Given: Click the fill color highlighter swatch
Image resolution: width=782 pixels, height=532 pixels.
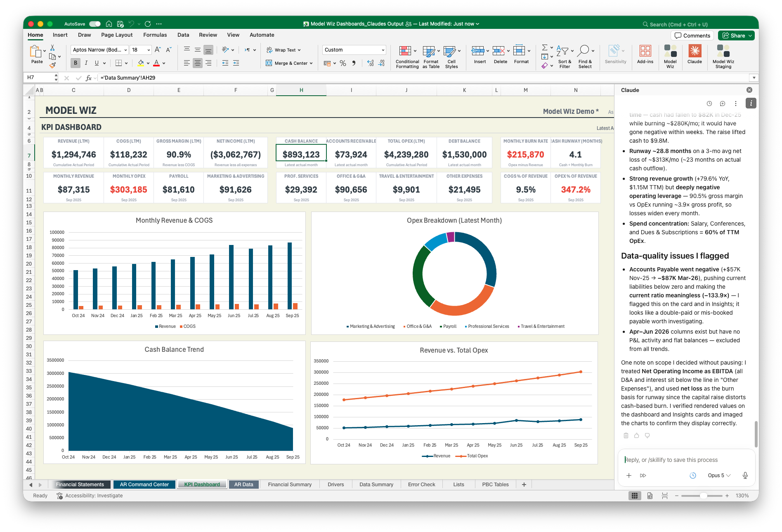Looking at the screenshot, I should [141, 63].
